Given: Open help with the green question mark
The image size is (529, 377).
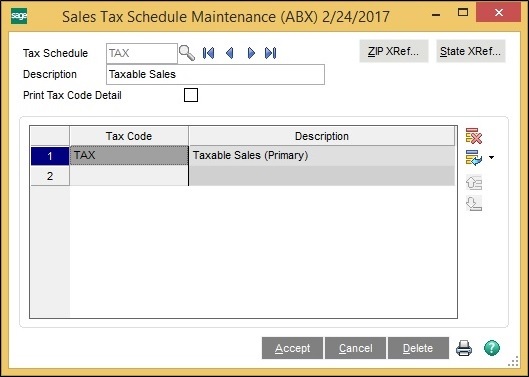Looking at the screenshot, I should click(492, 348).
